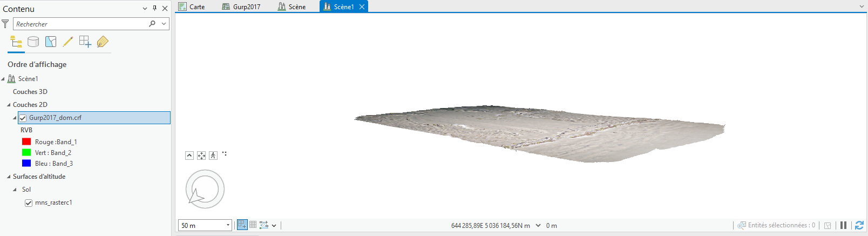This screenshot has height=236, width=868.
Task: Select List by Data Source cylinder icon
Action: coord(33,42)
